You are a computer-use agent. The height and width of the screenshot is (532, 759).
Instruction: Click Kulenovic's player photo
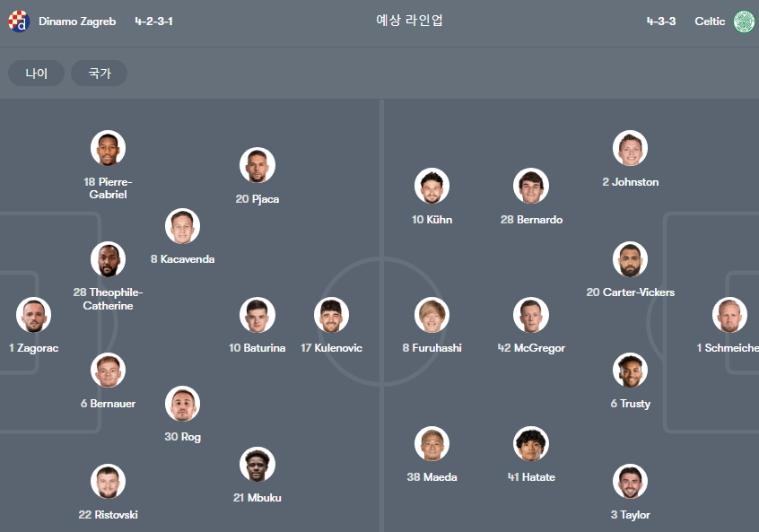point(332,315)
